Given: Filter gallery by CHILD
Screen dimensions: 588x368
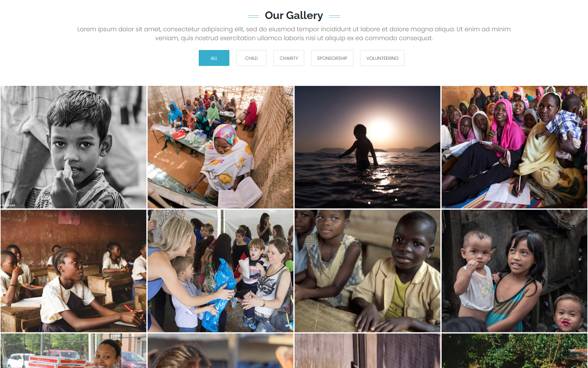Looking at the screenshot, I should pyautogui.click(x=251, y=58).
